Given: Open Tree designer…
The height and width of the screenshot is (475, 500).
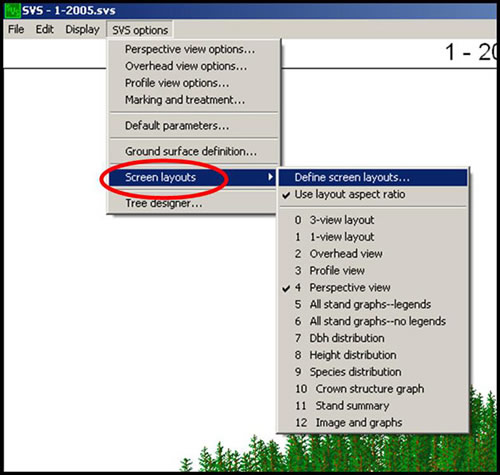Looking at the screenshot, I should 193,203.
